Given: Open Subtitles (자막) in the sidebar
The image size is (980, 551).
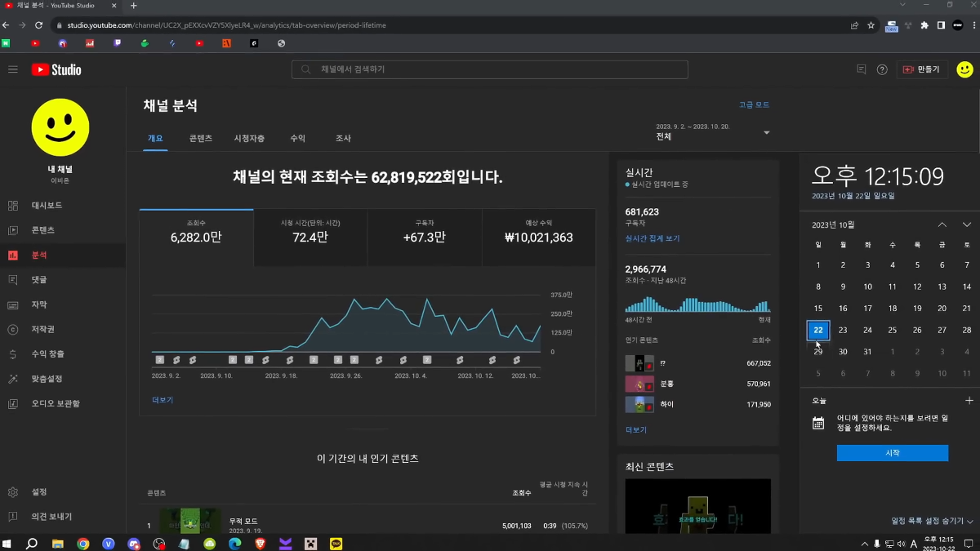Looking at the screenshot, I should (38, 304).
